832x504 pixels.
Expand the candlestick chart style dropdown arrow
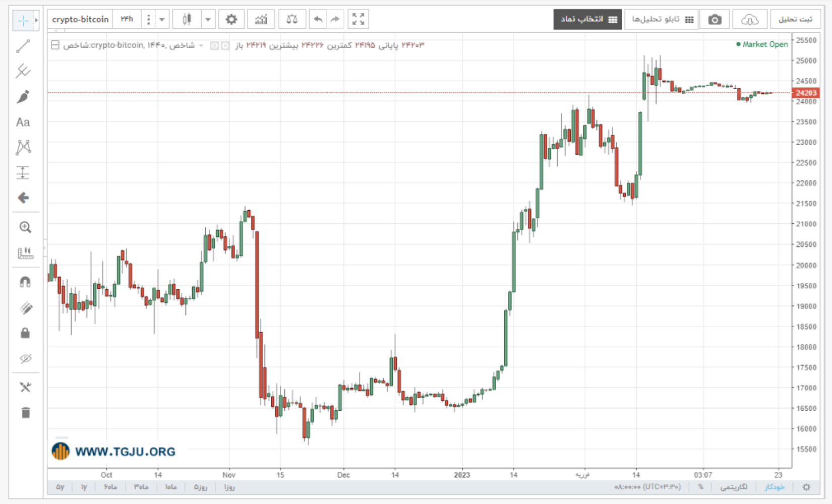(x=208, y=20)
